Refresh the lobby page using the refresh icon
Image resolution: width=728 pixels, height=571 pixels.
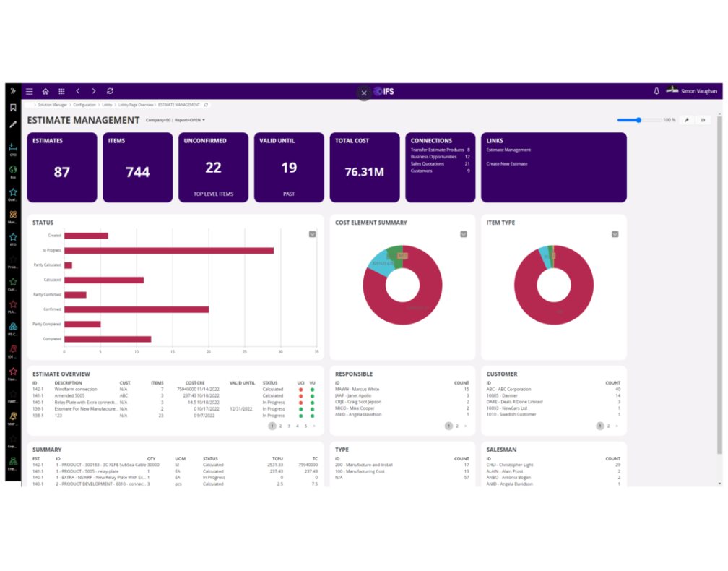point(110,91)
